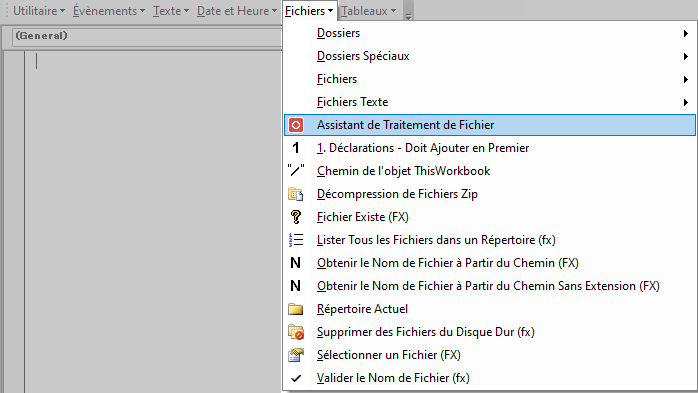Image resolution: width=698 pixels, height=393 pixels.
Task: Open the Date et Heure dropdown menu
Action: tap(237, 11)
